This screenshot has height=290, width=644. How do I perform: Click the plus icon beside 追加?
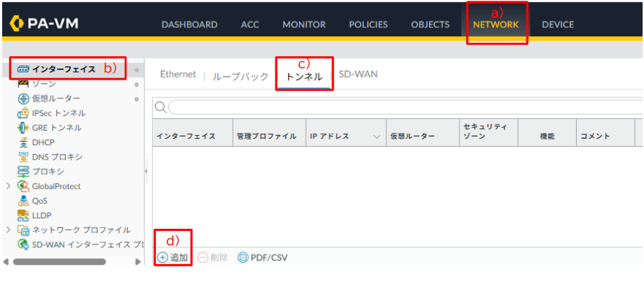162,258
